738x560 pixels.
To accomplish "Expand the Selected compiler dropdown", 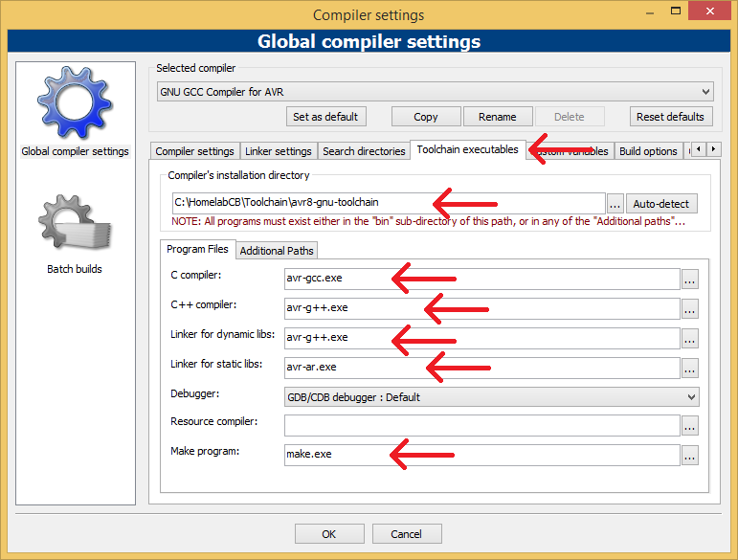I will [x=436, y=92].
